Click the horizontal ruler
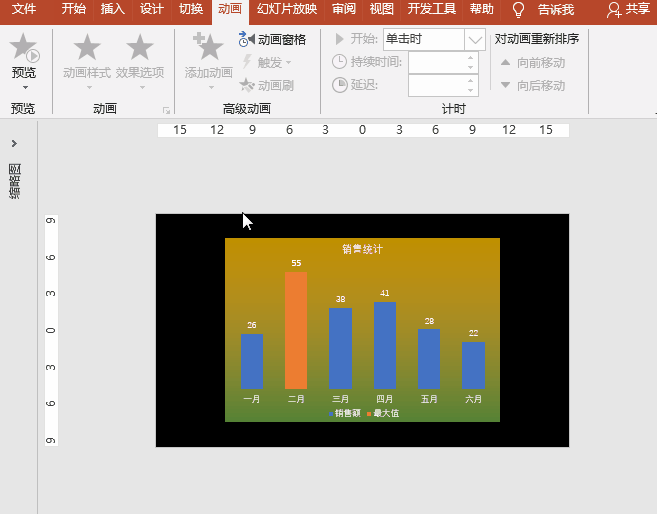 (363, 130)
